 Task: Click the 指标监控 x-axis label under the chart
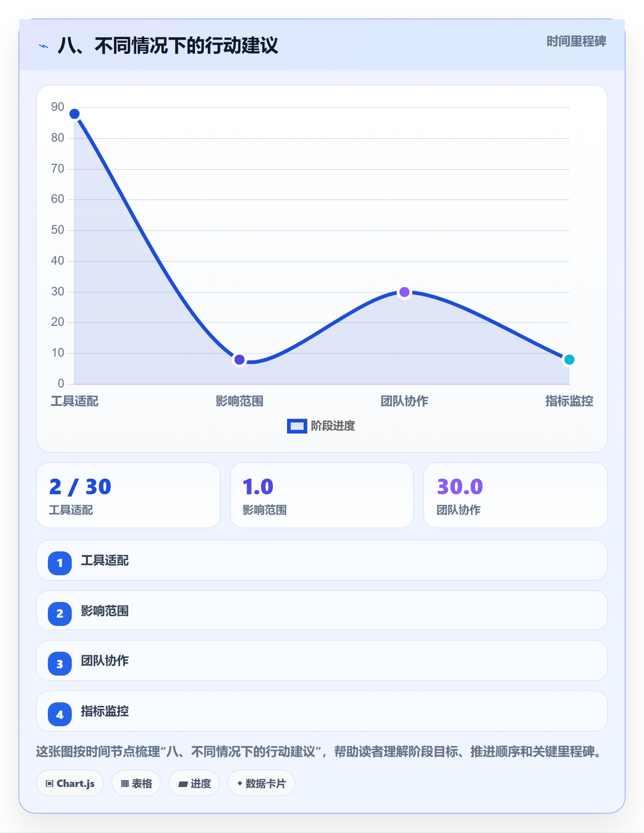click(569, 401)
